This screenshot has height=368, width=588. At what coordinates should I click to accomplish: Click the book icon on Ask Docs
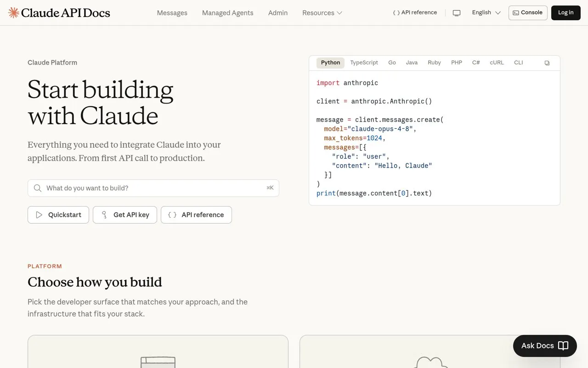coord(563,346)
